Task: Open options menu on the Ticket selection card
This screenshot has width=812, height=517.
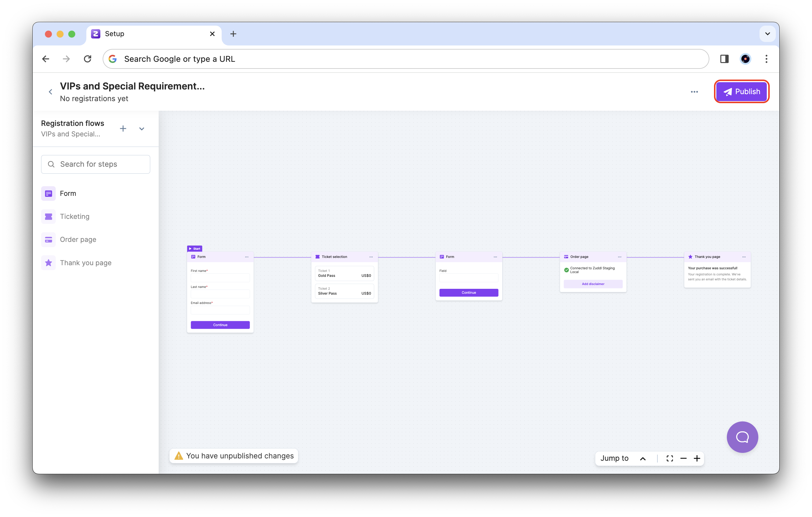Action: pyautogui.click(x=371, y=256)
